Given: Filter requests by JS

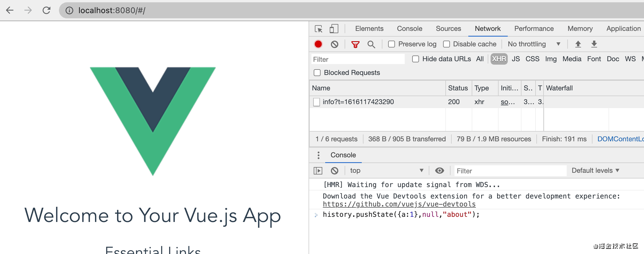Looking at the screenshot, I should [516, 59].
